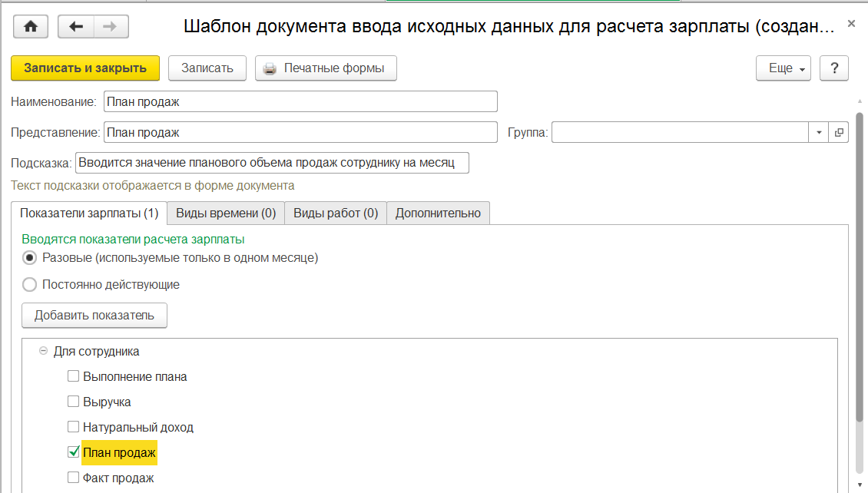Open the Дополнительно tab
This screenshot has width=868, height=493.
tap(438, 213)
